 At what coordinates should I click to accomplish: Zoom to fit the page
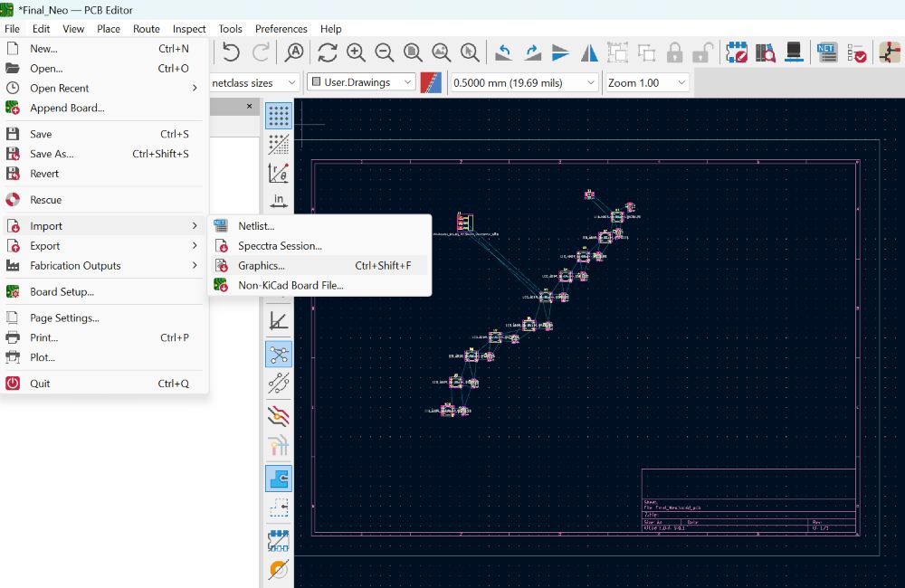click(x=413, y=53)
